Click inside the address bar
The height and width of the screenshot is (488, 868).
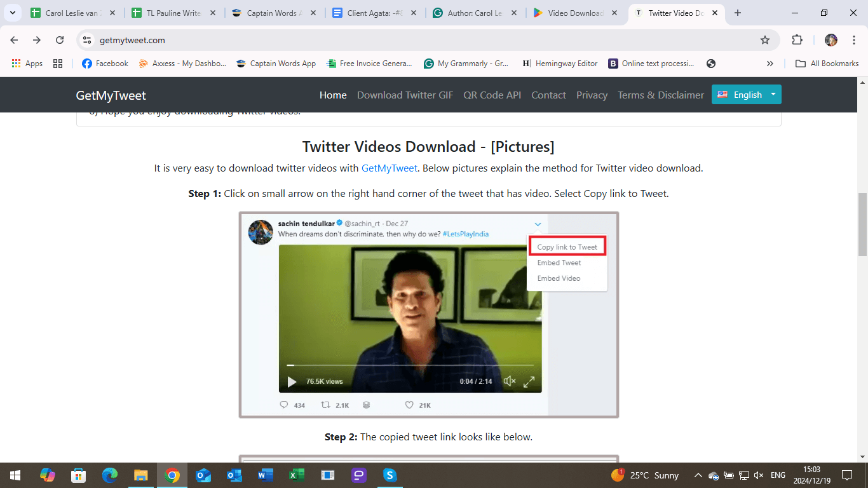tap(254, 39)
